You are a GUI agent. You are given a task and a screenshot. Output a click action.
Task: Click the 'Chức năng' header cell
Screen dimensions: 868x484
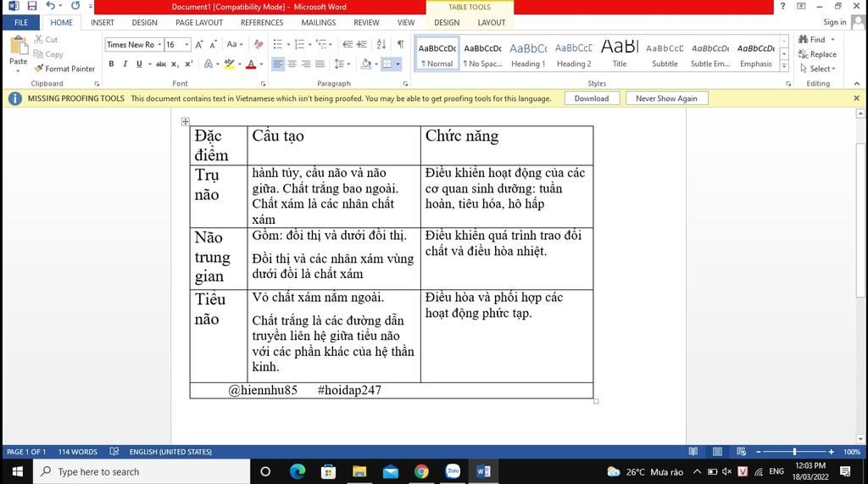coord(507,145)
